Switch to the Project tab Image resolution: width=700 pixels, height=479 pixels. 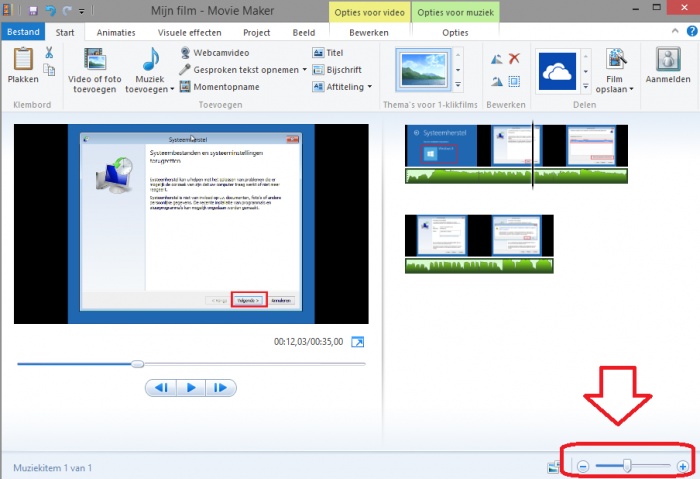pos(256,33)
